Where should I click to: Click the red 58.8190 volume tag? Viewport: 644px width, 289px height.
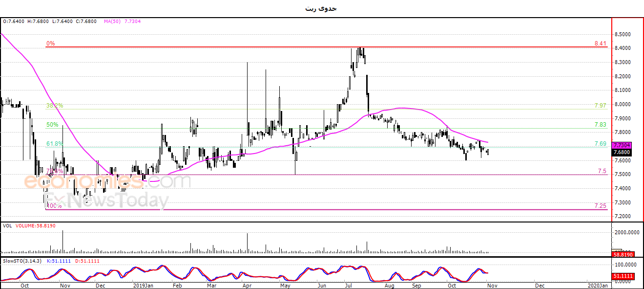pos(622,254)
